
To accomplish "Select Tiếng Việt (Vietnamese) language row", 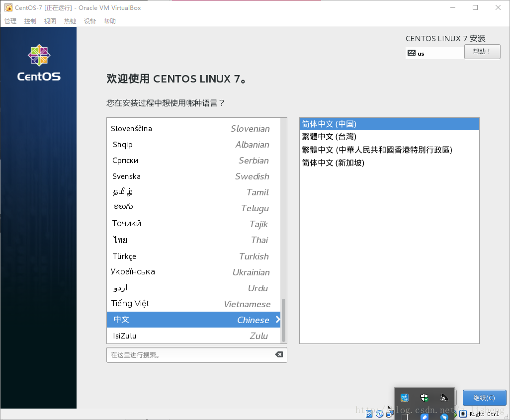I will tap(193, 304).
